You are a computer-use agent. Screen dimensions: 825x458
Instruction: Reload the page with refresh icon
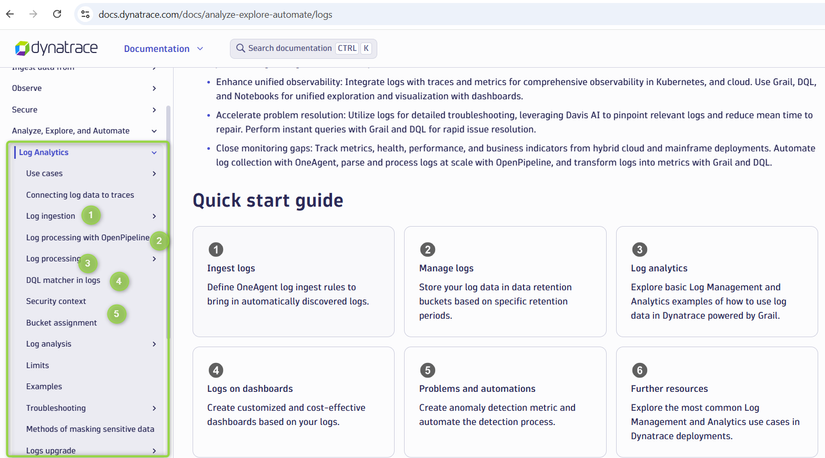(57, 14)
